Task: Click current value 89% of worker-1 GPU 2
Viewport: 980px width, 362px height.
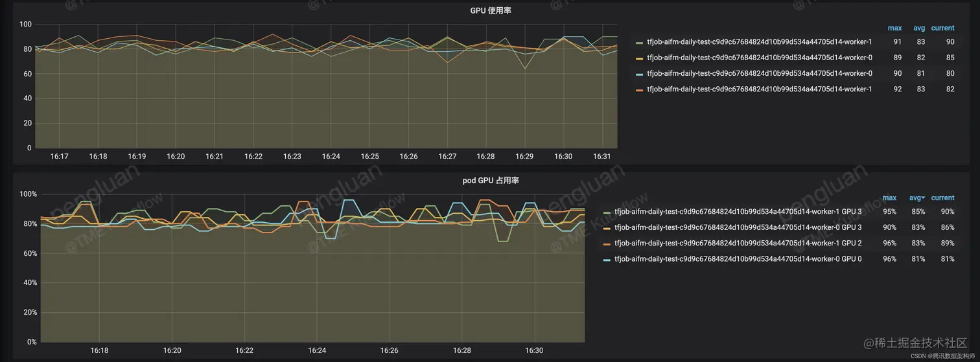Action: tap(947, 243)
